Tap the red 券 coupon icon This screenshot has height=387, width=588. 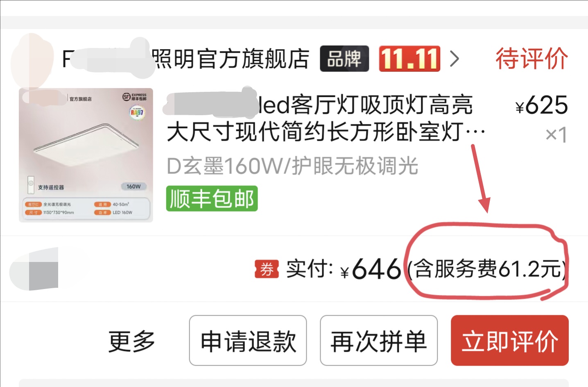coord(267,269)
